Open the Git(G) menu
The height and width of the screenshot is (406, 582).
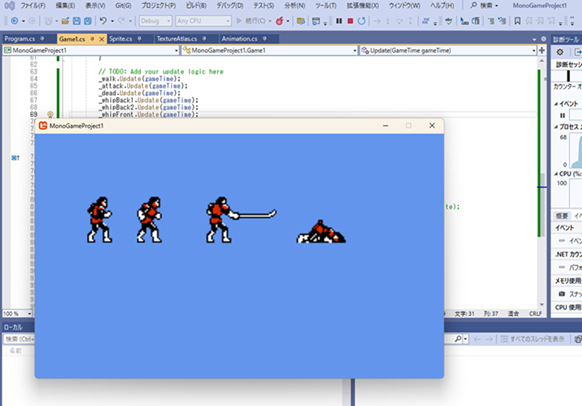point(123,5)
